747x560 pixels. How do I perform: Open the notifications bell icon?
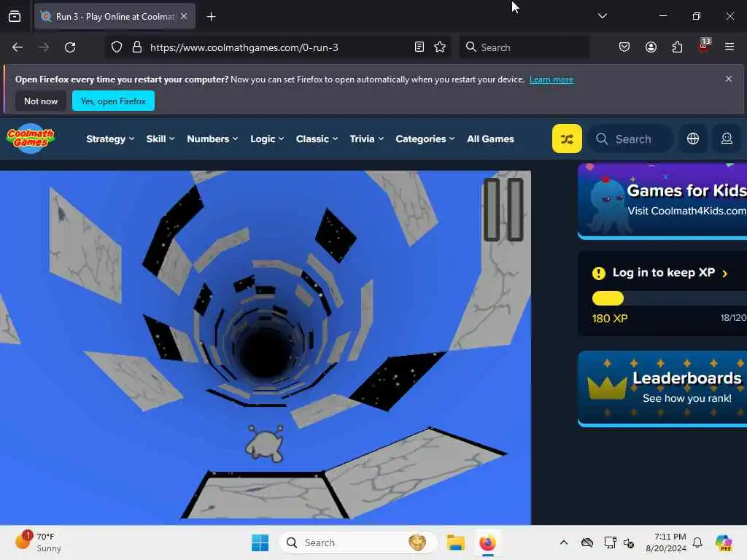tap(697, 542)
